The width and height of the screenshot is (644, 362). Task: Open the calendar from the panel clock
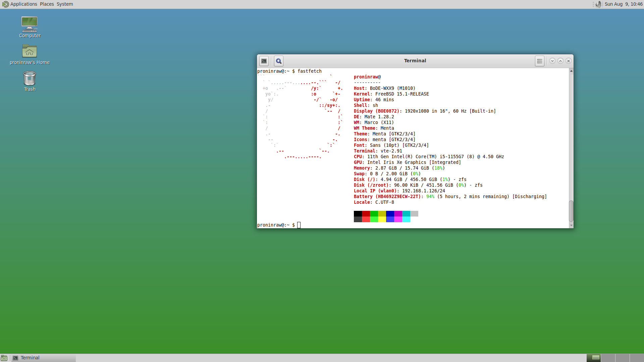624,4
